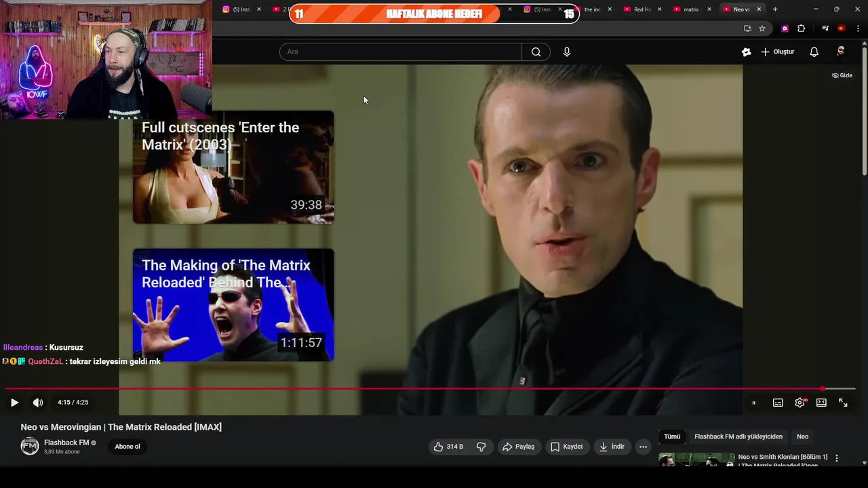
Task: Open a new browser tab
Action: (x=775, y=9)
